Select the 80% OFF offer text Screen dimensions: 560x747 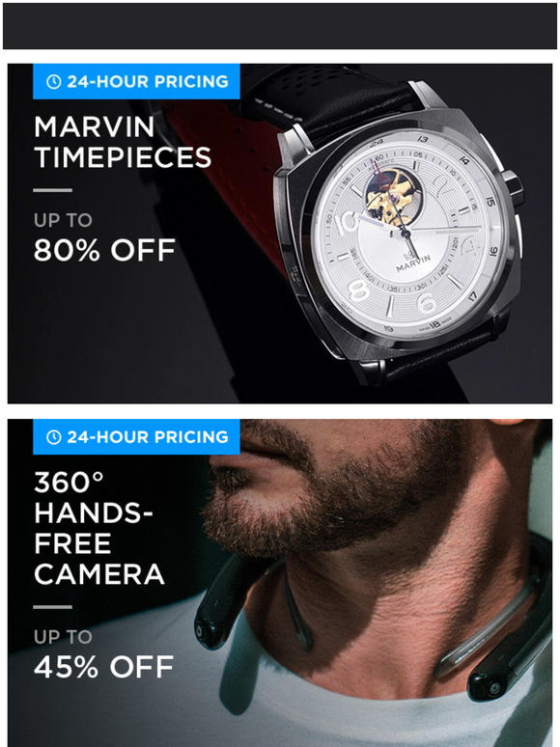pos(104,250)
